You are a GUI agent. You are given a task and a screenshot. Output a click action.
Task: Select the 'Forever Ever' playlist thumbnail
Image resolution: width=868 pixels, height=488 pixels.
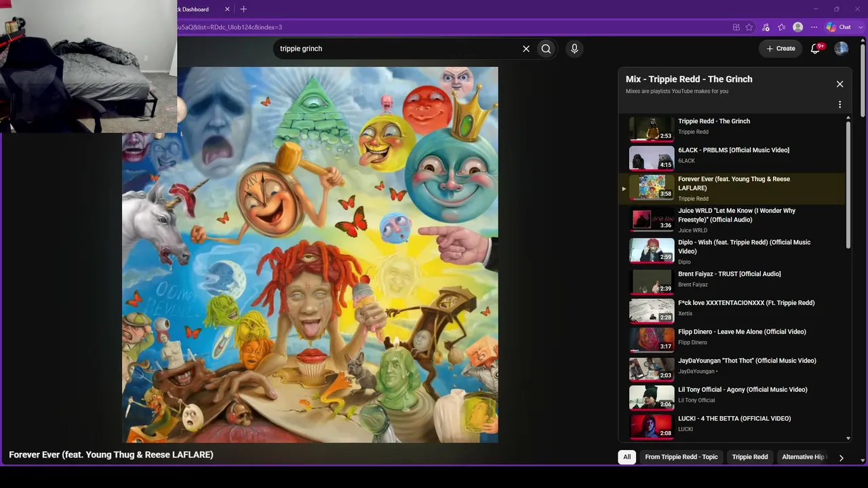tap(652, 187)
